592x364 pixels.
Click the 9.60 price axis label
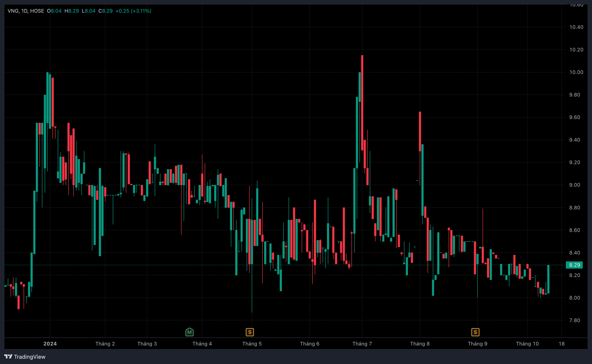click(575, 117)
